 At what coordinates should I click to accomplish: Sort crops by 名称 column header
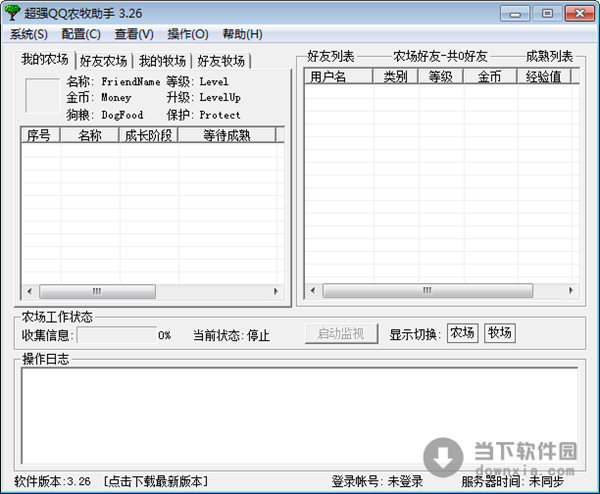pyautogui.click(x=90, y=135)
